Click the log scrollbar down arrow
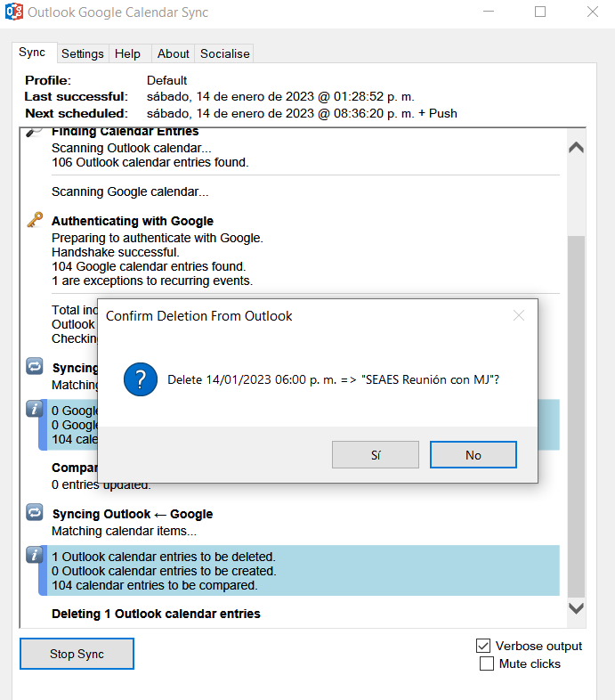The width and height of the screenshot is (615, 700). tap(576, 608)
